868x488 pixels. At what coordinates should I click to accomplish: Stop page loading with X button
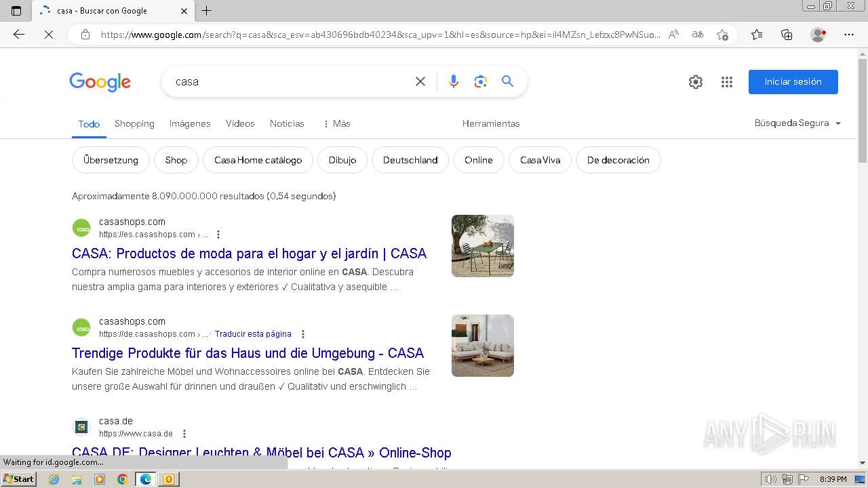point(49,35)
